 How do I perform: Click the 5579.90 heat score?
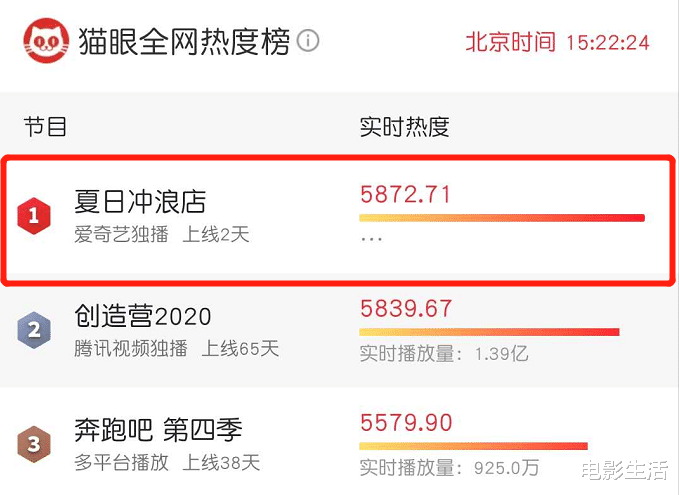coord(405,423)
